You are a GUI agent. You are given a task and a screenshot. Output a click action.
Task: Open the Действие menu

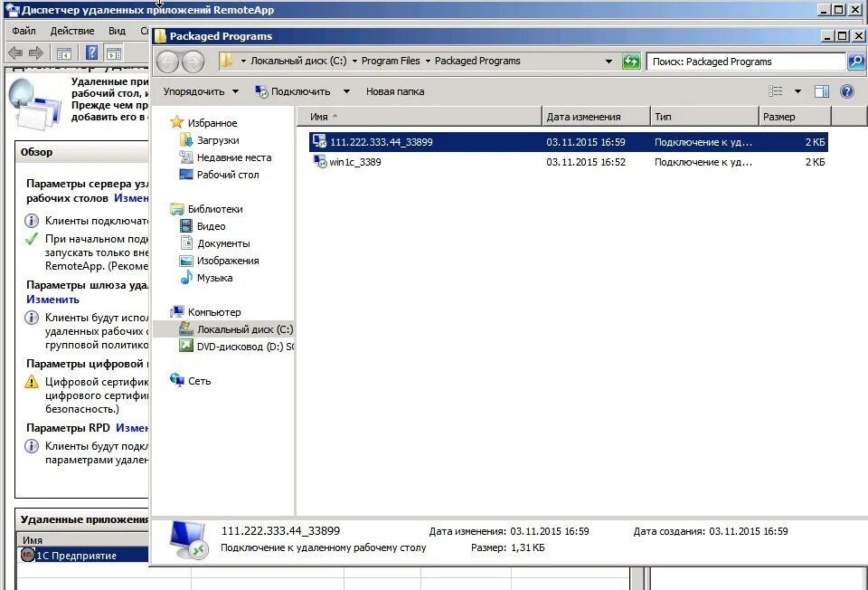(71, 30)
